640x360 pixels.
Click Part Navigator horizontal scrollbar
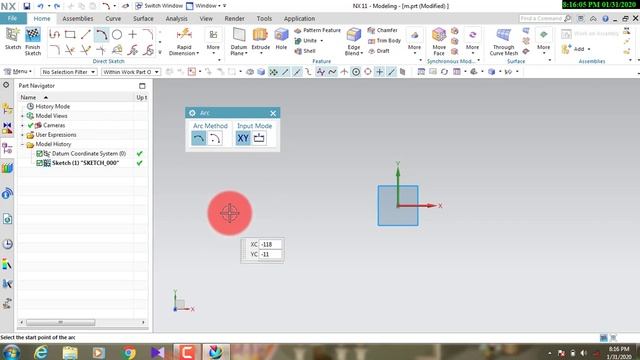tap(61, 322)
